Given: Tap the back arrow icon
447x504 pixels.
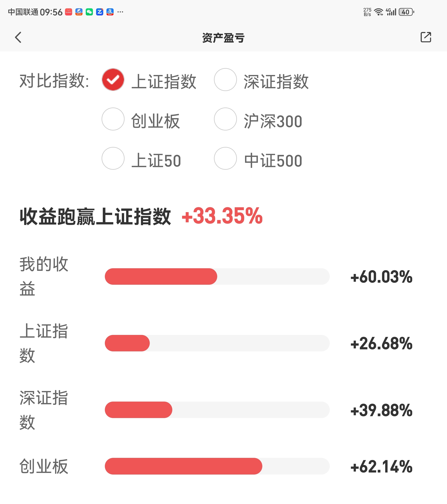Looking at the screenshot, I should tap(18, 37).
